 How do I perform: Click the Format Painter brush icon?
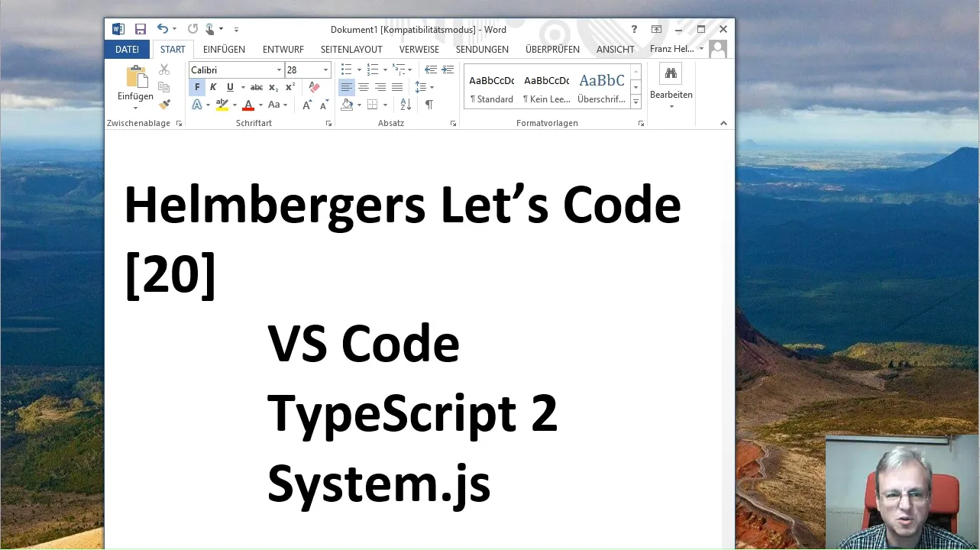(165, 105)
